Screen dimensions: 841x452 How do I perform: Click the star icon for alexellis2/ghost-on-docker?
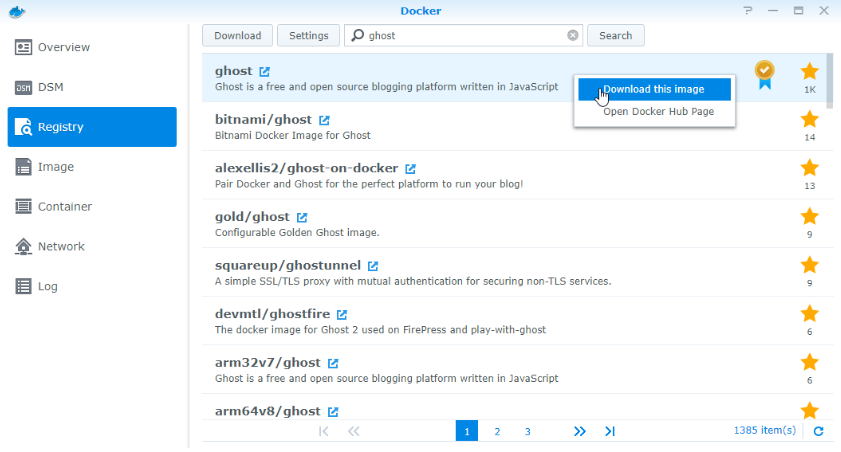click(809, 168)
